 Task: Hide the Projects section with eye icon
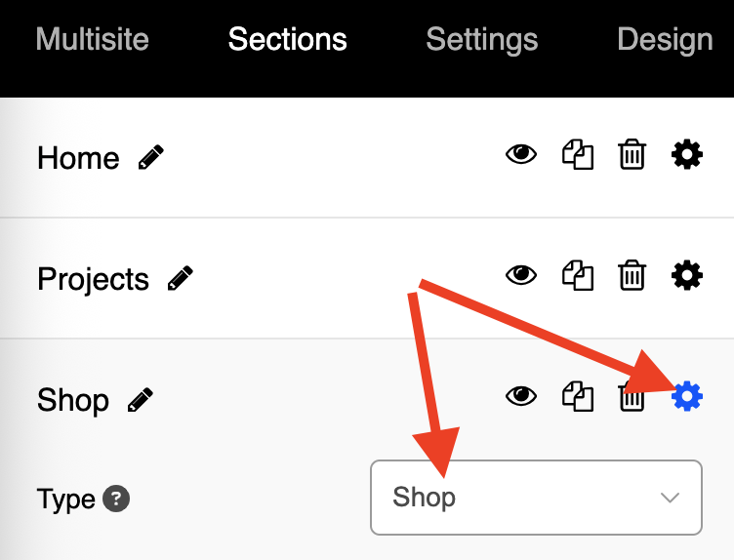tap(521, 275)
